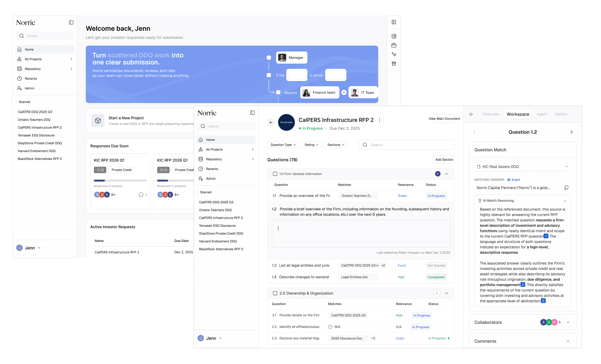Click the Add Section button
Image resolution: width=601 pixels, height=364 pixels.
pyautogui.click(x=444, y=160)
